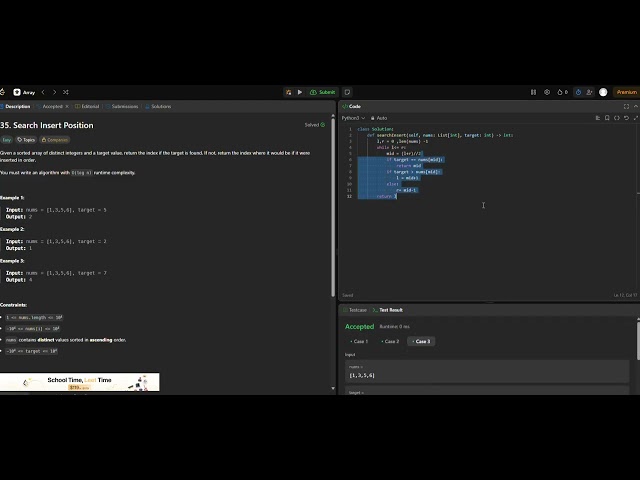This screenshot has width=640, height=480.
Task: Click the bookmark icon in editor toolbar
Action: pos(607,118)
